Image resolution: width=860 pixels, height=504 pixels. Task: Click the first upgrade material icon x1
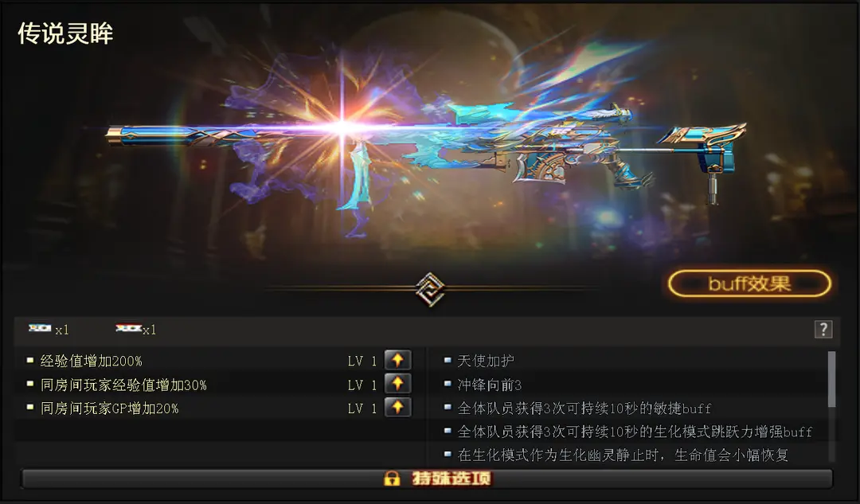click(x=40, y=329)
